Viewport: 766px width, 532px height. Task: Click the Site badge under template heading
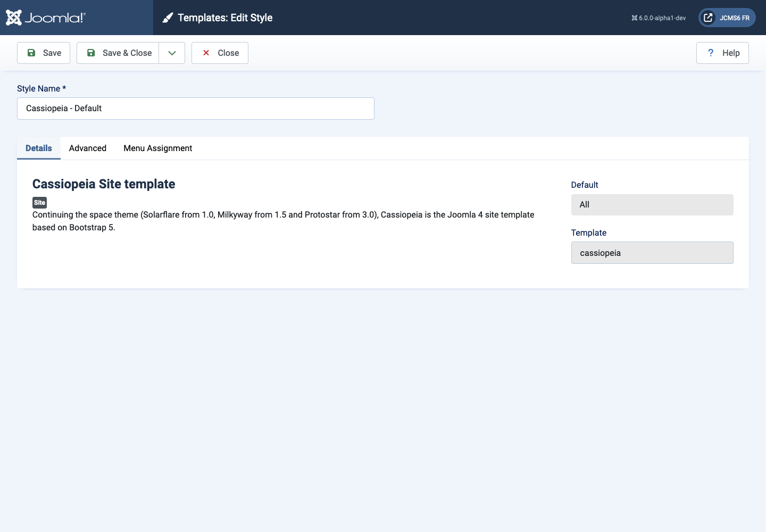tap(39, 203)
